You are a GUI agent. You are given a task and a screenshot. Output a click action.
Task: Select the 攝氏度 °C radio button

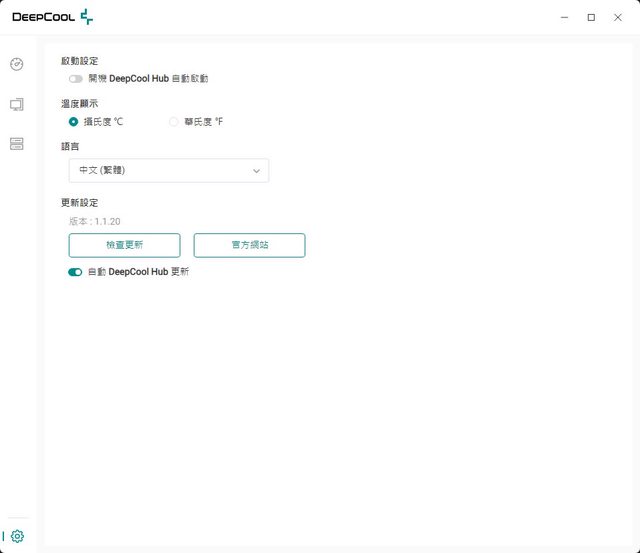pos(74,122)
